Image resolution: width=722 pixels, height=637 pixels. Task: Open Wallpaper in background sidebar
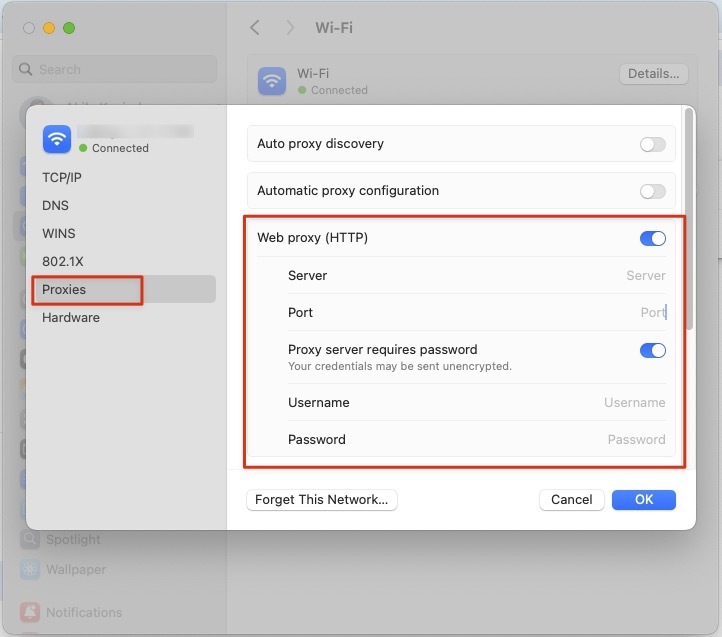point(76,570)
